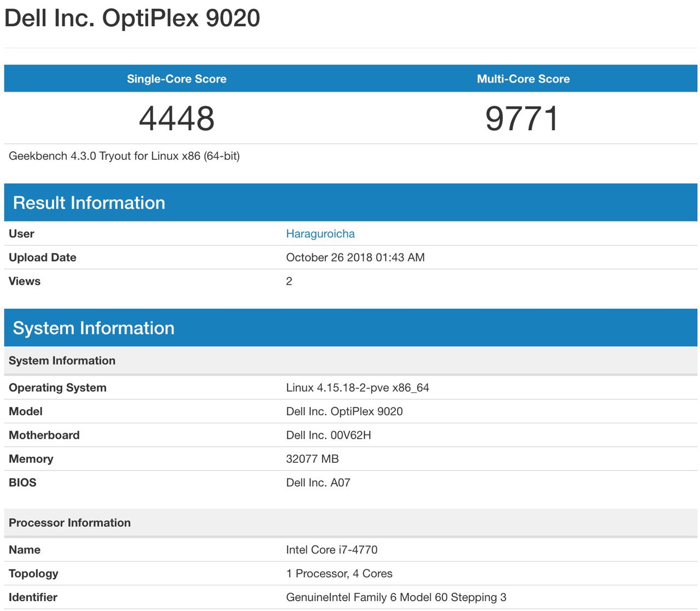The image size is (700, 611).
Task: Click the page title Dell Inc. OptiPlex 9020
Action: coord(132,18)
